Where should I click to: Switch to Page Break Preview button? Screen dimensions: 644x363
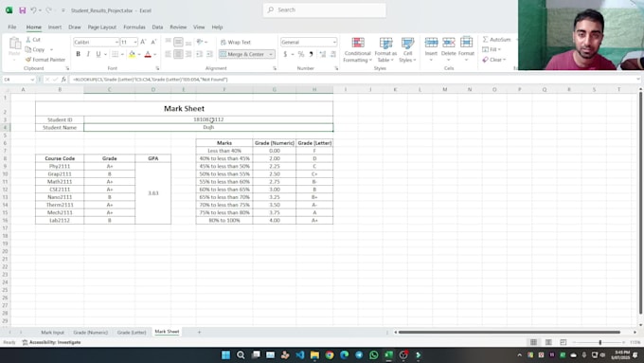(563, 342)
